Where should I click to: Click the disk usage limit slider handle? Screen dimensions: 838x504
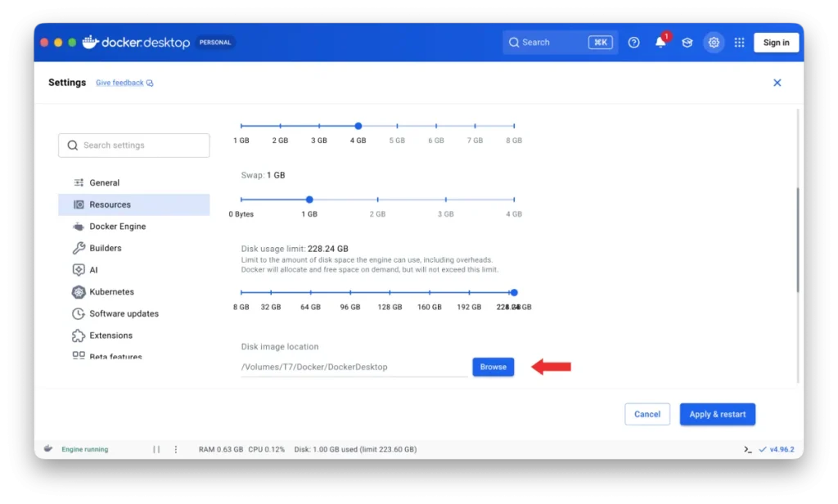click(514, 292)
